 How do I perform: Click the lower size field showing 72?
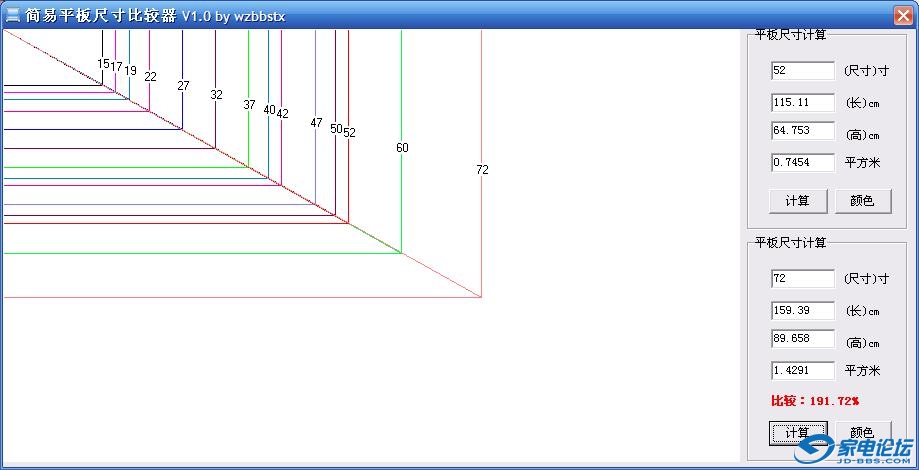coord(802,279)
